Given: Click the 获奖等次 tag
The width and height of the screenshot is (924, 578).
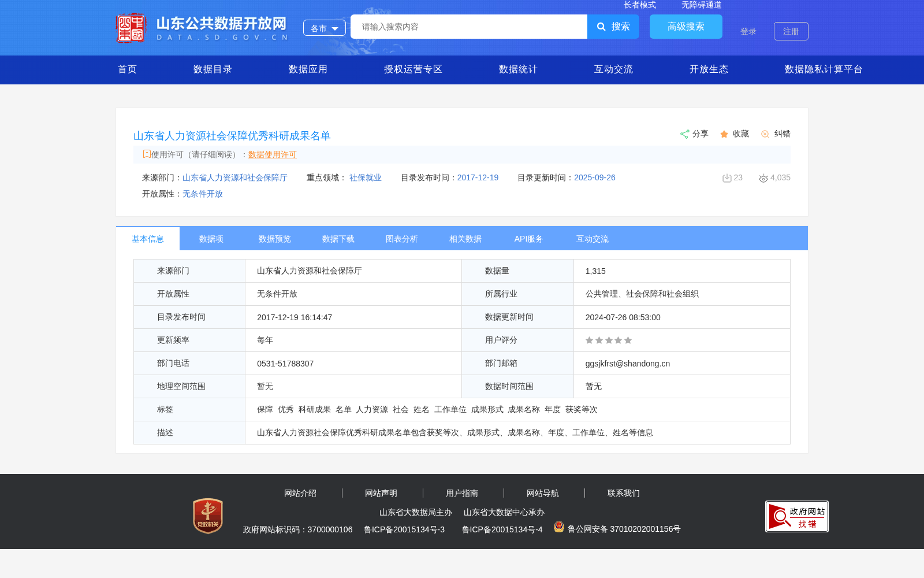Looking at the screenshot, I should (x=582, y=409).
